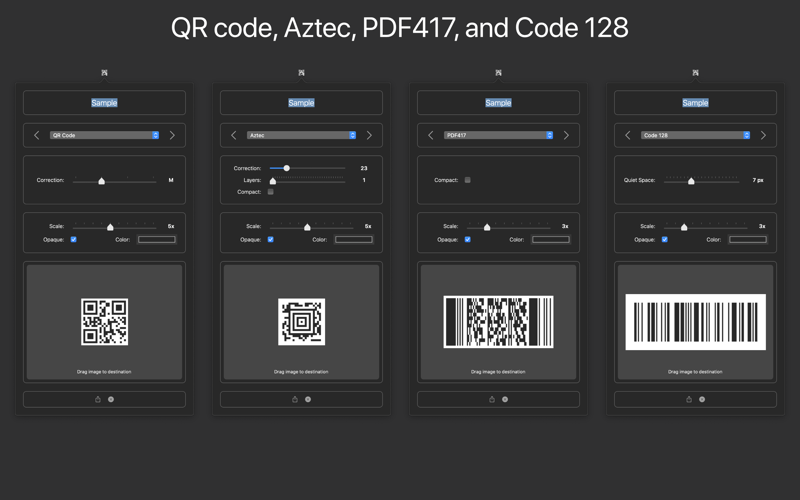Click the generated Code 128 barcode image

point(695,322)
